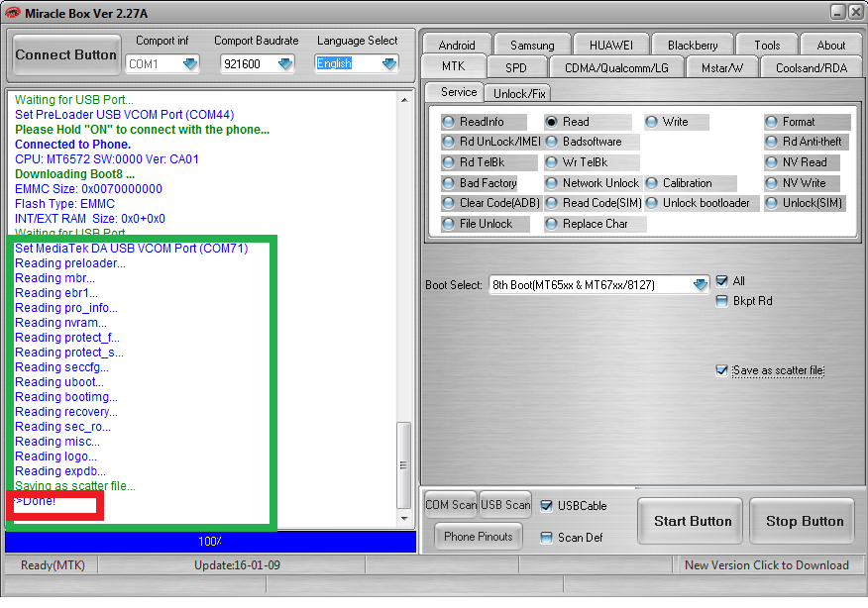Screen dimensions: 868x608
Task: Choose the Rd Anti-theft option
Action: 806,142
